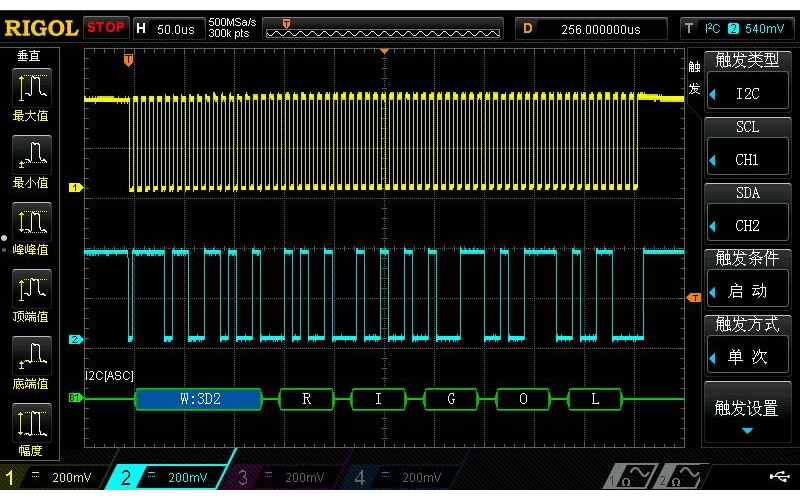Click the RIGOL logo
The image size is (800, 500).
tap(41, 28)
